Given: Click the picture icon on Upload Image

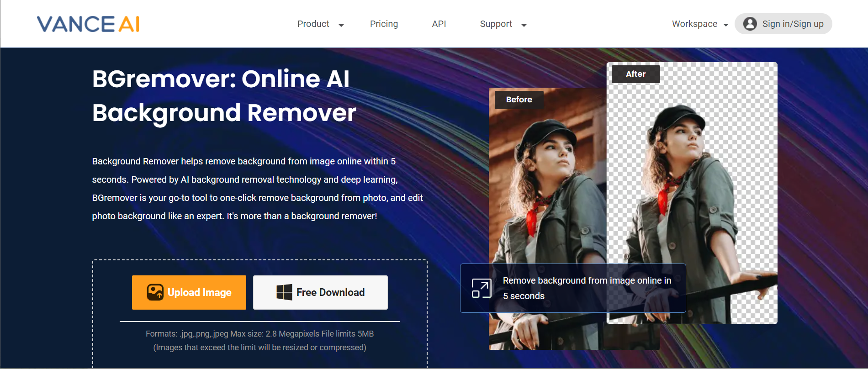Looking at the screenshot, I should (x=155, y=292).
